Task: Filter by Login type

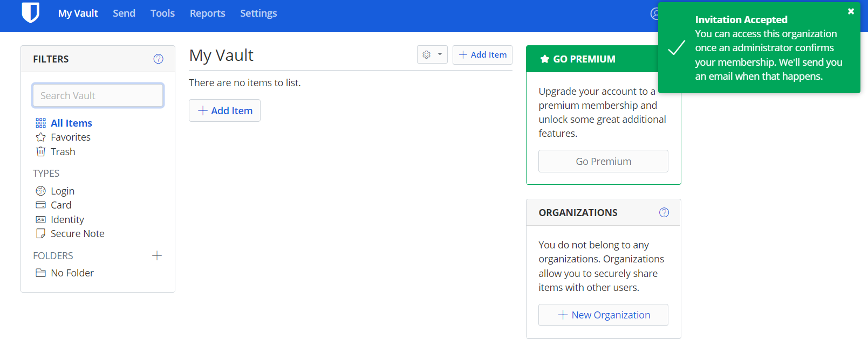Action: (63, 191)
